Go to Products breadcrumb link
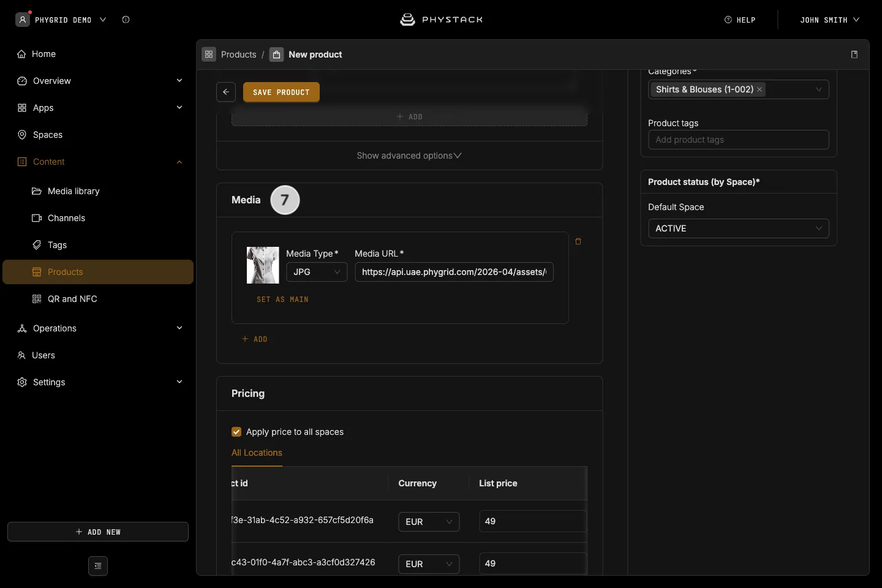 [x=239, y=55]
